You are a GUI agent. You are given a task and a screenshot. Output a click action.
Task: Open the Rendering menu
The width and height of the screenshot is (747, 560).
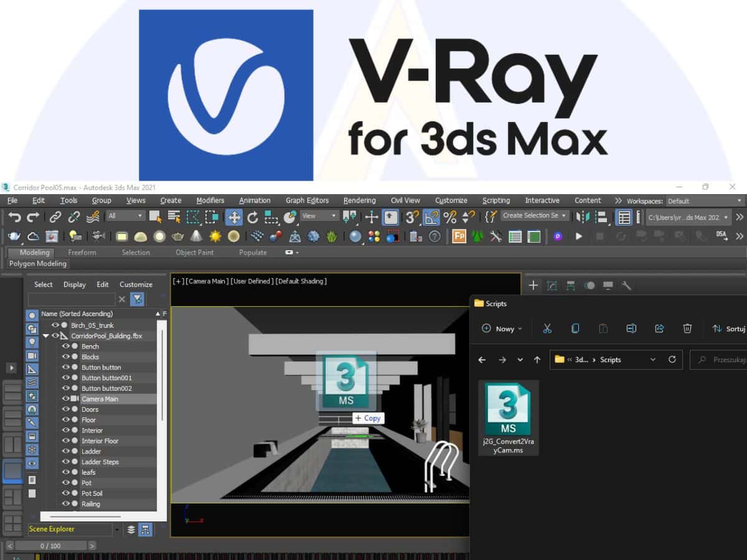359,200
